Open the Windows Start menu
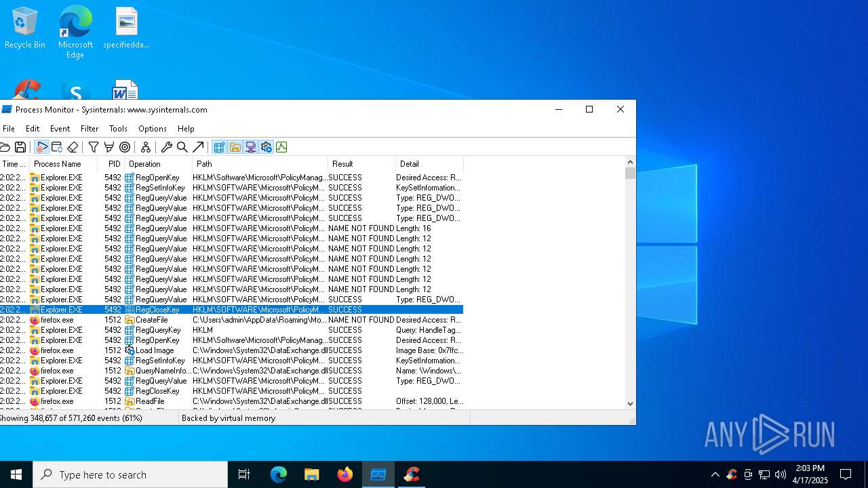Image resolution: width=868 pixels, height=488 pixels. (x=16, y=474)
